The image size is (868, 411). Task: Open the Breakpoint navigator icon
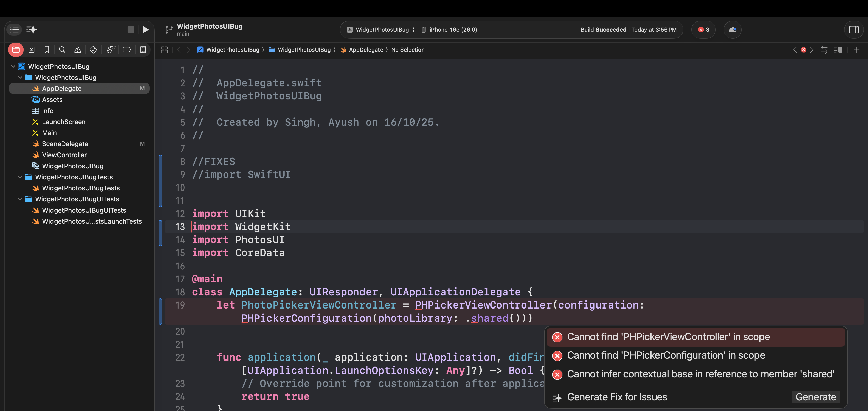[x=127, y=50]
